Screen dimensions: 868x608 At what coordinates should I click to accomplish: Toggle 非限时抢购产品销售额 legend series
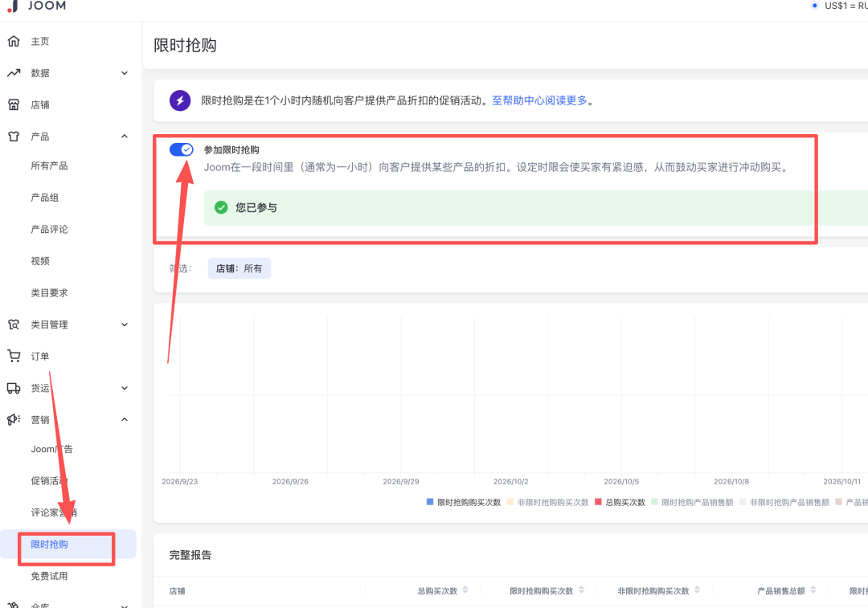[784, 502]
